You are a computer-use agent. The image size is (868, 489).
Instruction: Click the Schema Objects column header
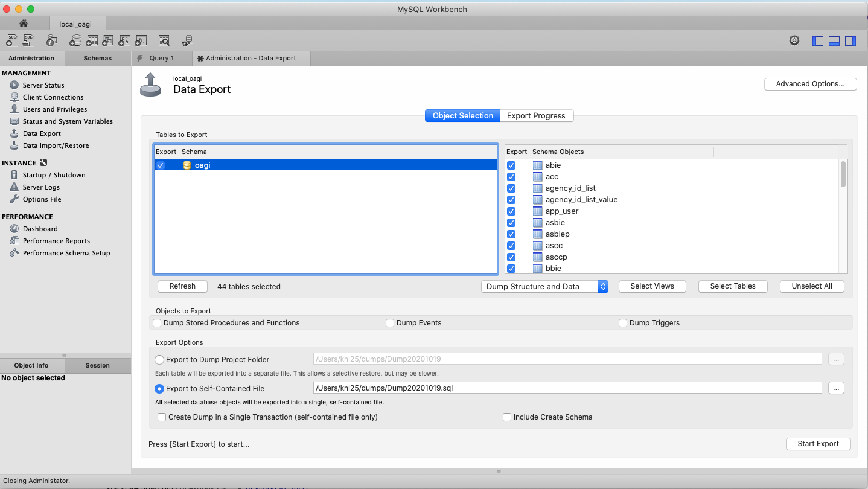(x=622, y=152)
